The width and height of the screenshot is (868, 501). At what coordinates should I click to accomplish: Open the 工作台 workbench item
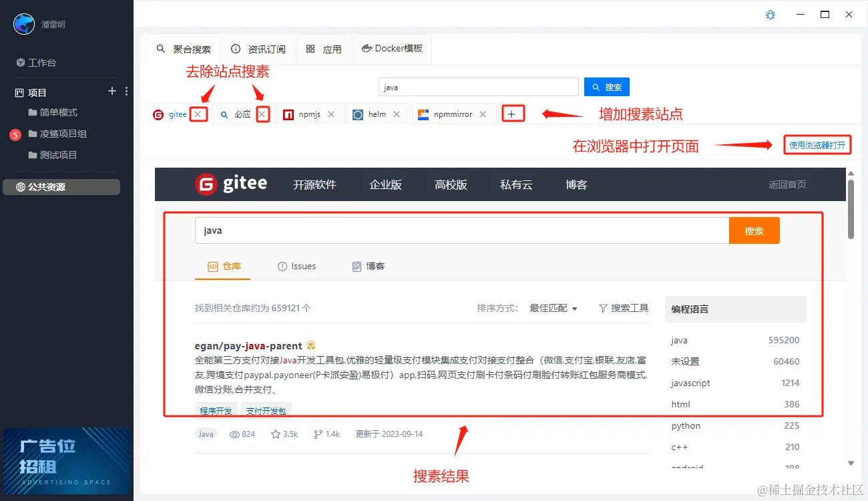36,62
